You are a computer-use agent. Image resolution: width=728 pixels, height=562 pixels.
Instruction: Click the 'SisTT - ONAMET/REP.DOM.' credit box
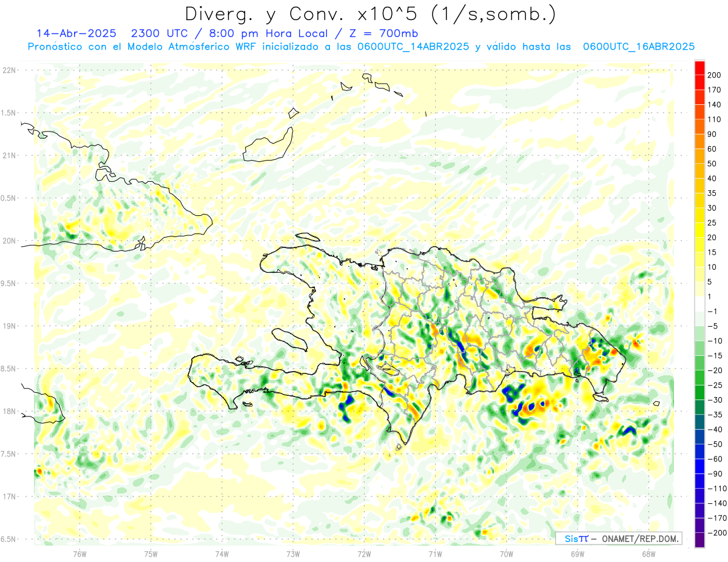click(x=618, y=538)
